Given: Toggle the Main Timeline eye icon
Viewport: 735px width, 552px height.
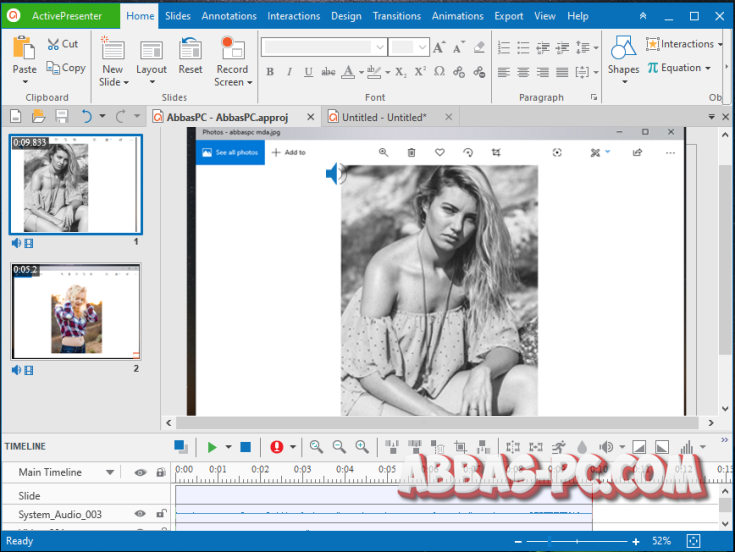Looking at the screenshot, I should point(140,472).
